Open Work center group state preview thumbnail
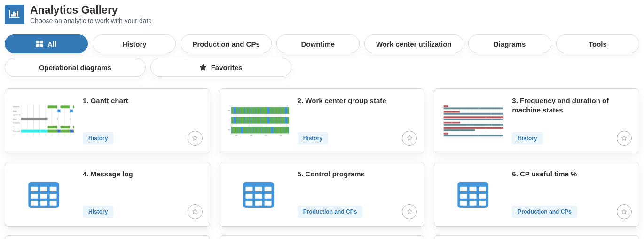Viewport: 644px width, 239px height. point(258,121)
